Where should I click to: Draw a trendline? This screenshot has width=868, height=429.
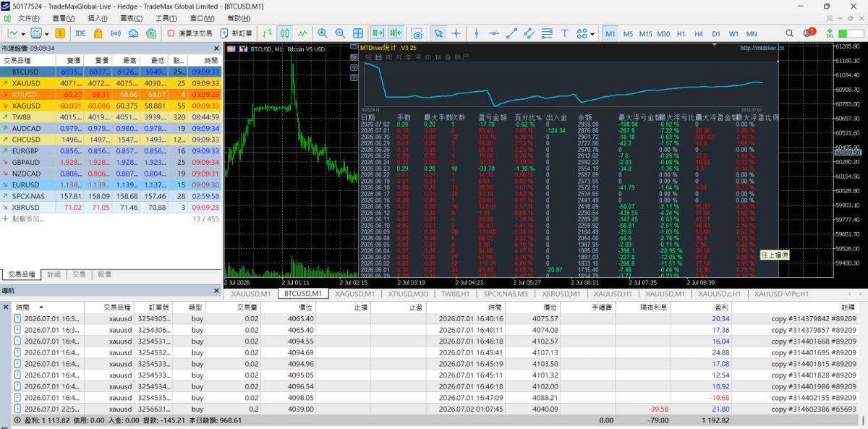[x=512, y=33]
